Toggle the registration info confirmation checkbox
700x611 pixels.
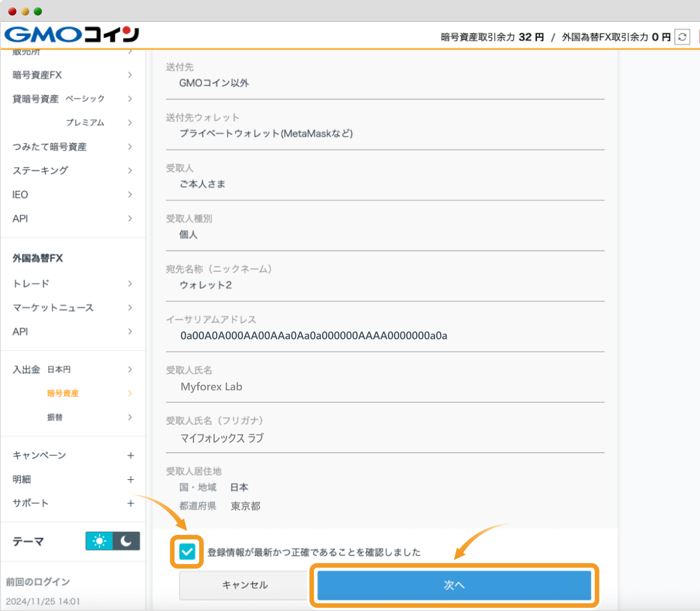(x=187, y=552)
